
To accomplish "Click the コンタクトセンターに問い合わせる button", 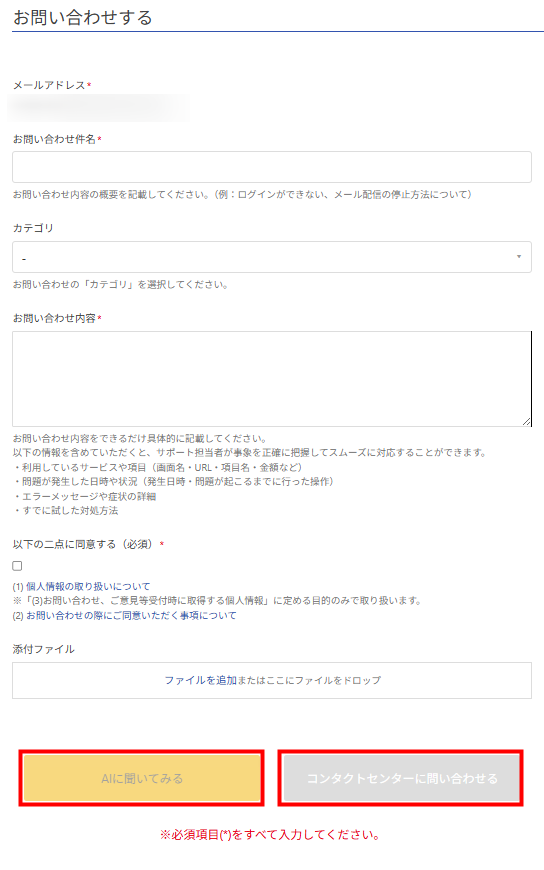I will [401, 778].
